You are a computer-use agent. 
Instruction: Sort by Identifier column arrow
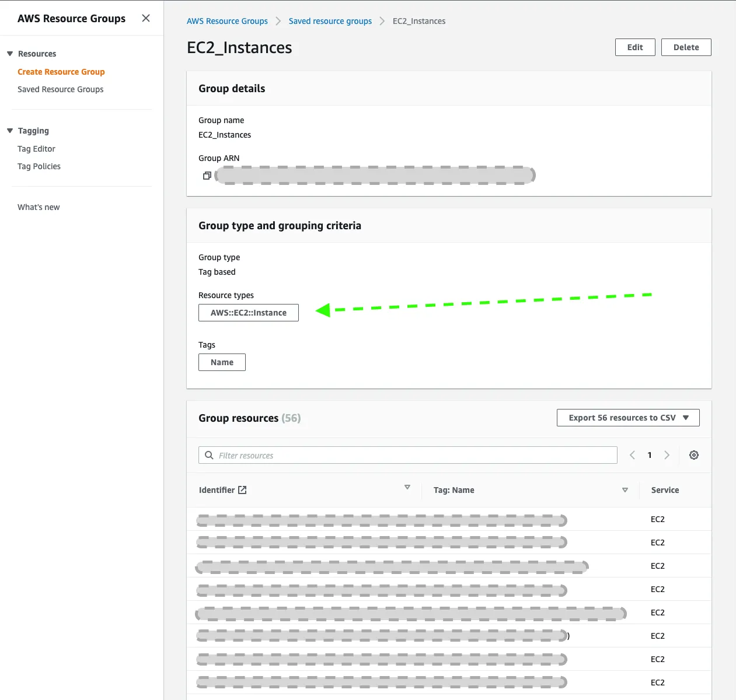coord(407,487)
